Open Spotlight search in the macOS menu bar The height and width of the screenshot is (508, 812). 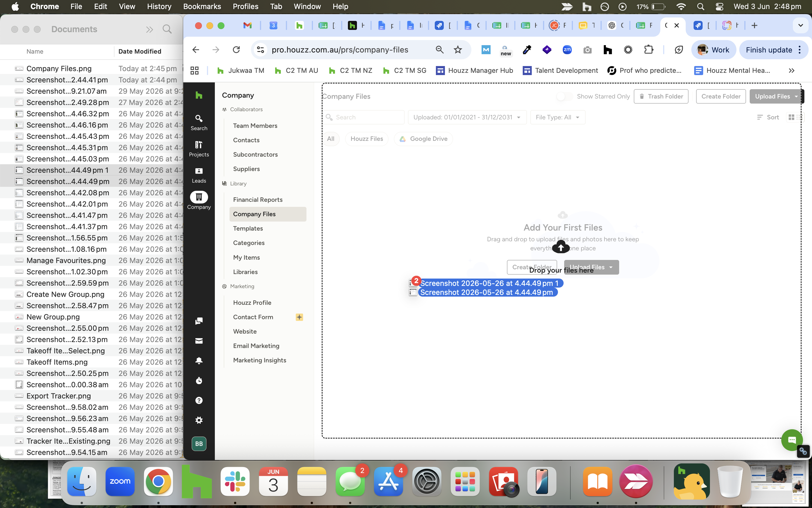point(700,6)
